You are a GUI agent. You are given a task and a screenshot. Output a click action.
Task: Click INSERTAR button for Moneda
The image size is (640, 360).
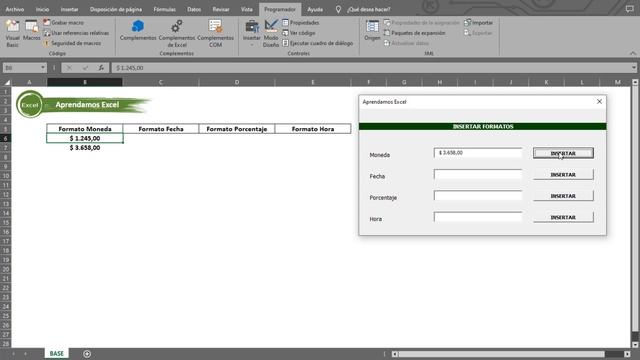(563, 153)
